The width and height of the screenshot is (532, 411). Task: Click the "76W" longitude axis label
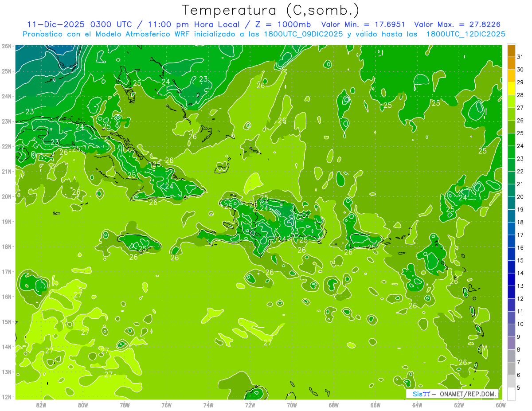point(166,405)
